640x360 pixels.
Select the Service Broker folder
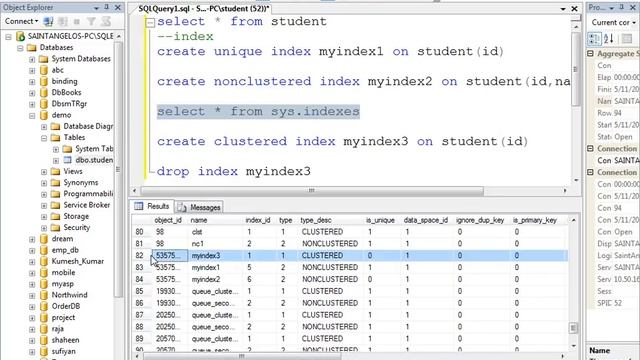click(81, 205)
